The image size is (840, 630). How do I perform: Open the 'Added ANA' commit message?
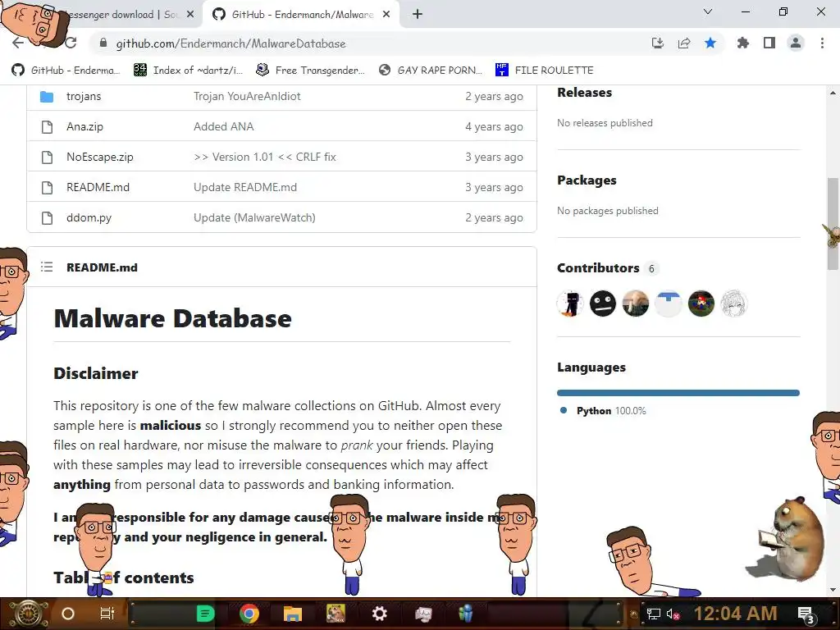pyautogui.click(x=223, y=126)
